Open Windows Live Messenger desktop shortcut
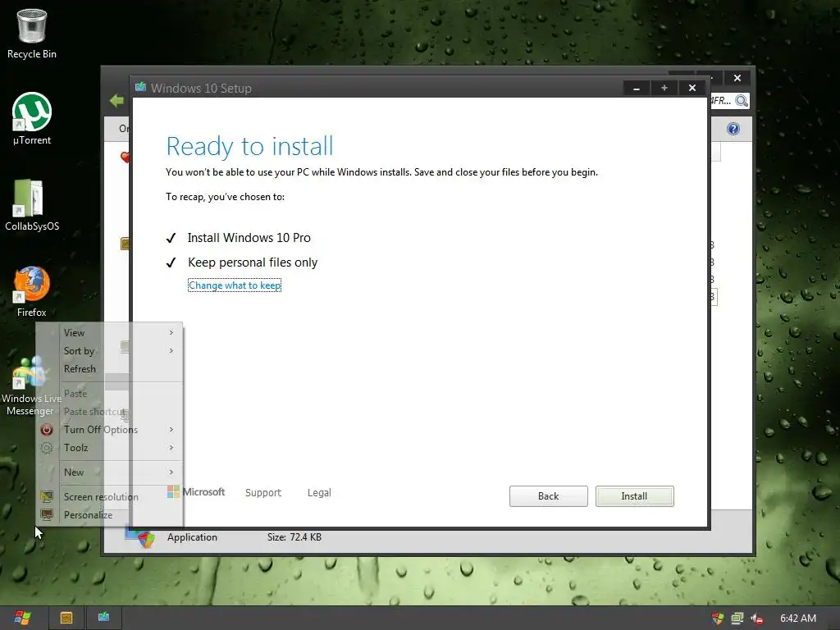 point(31,386)
